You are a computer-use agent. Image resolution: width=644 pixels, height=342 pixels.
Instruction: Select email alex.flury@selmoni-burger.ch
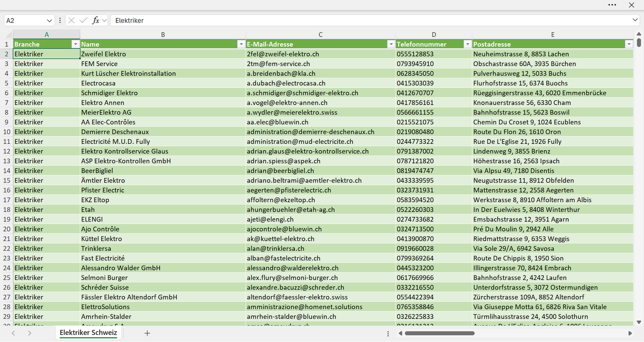tap(320, 278)
